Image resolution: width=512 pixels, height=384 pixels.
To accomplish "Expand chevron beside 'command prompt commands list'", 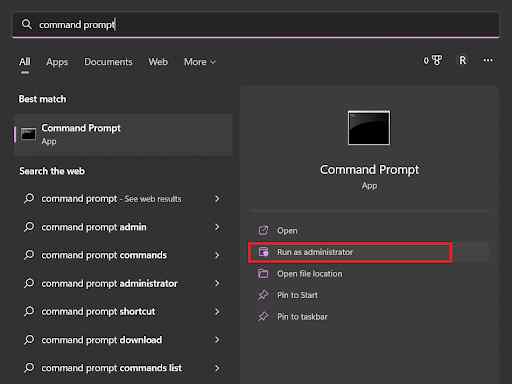I will pos(217,368).
